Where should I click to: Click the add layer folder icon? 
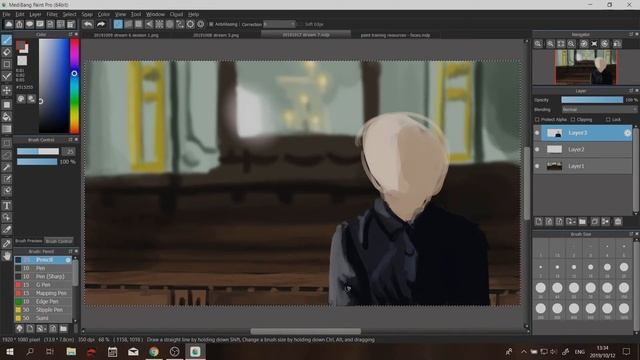(582, 221)
